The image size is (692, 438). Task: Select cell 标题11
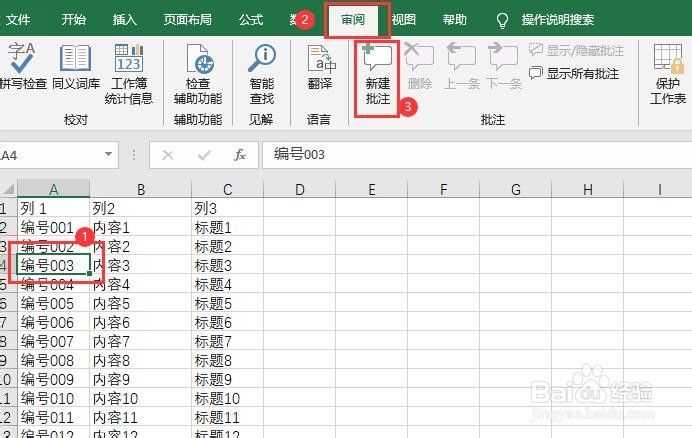click(x=227, y=417)
